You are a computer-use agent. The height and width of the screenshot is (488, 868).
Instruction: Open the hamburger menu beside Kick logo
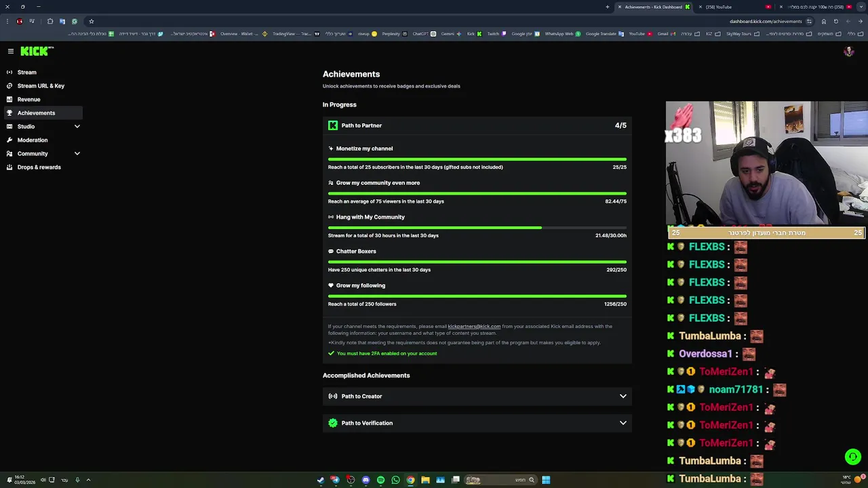[11, 52]
